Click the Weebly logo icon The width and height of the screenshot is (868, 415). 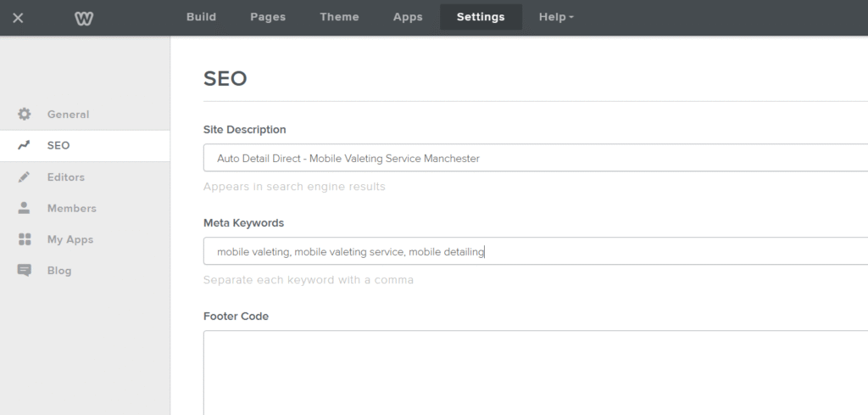(x=83, y=18)
